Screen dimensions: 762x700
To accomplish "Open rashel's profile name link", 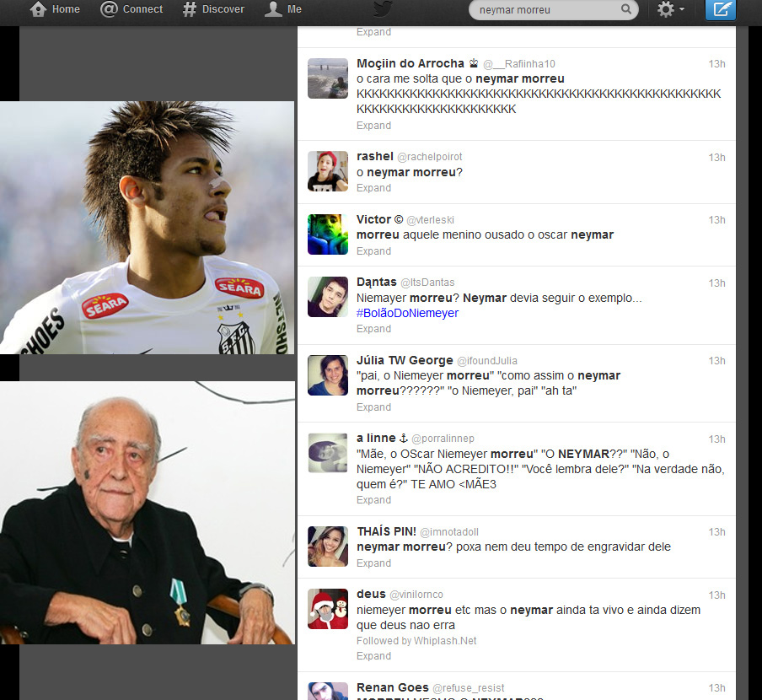I will click(x=375, y=157).
